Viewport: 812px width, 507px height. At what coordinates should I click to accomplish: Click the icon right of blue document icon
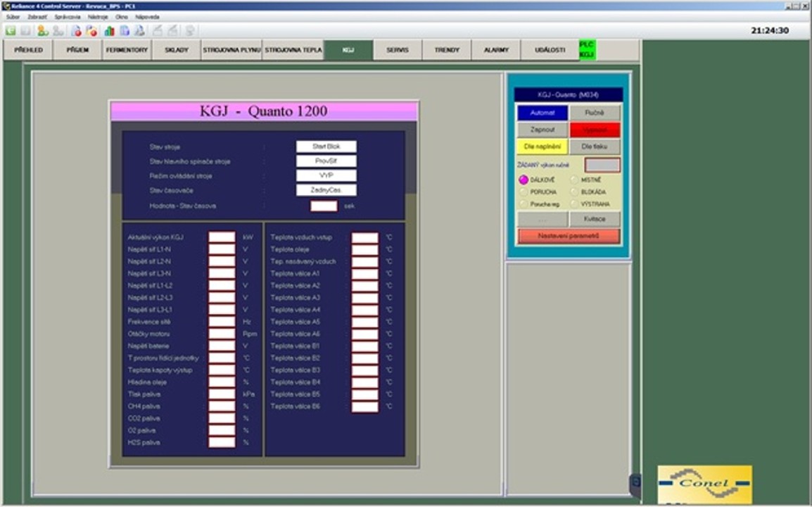click(x=139, y=31)
